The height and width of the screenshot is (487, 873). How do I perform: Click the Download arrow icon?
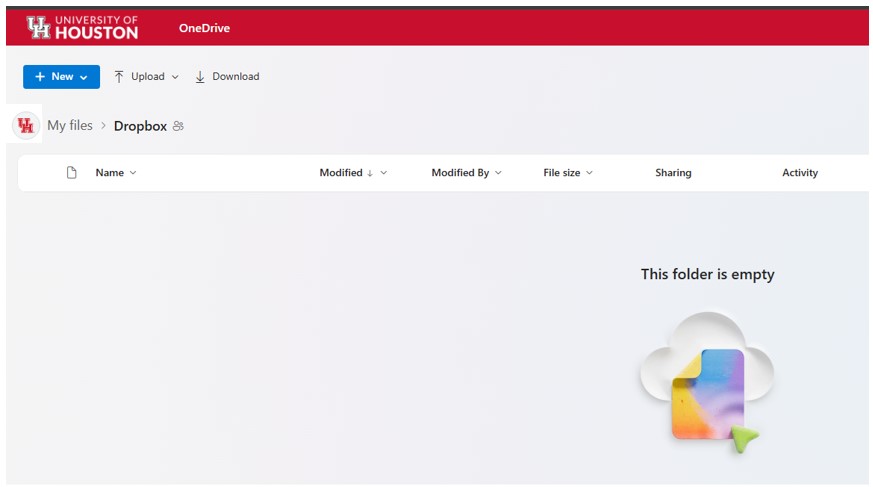200,77
